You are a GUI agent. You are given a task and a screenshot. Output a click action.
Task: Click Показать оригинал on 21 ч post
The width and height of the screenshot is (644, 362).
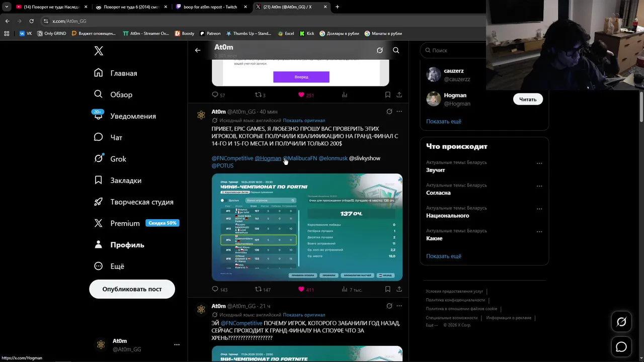coord(304,315)
